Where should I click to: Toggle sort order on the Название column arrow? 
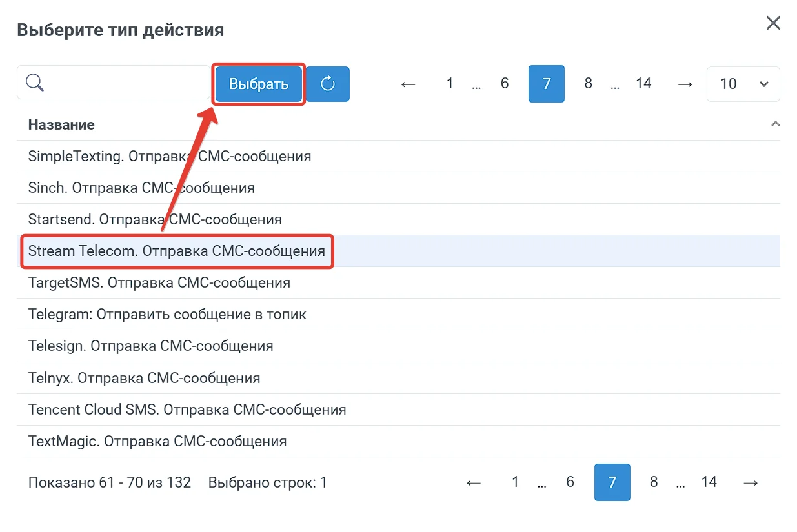pos(775,124)
